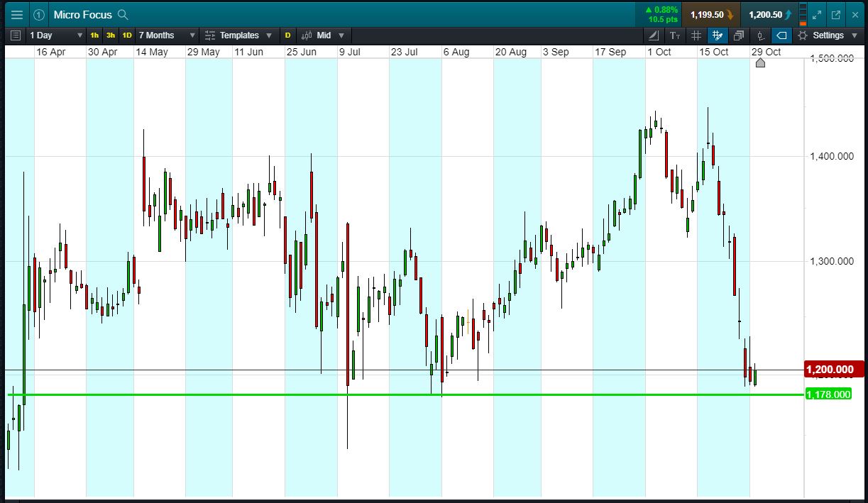868x503 pixels.
Task: Toggle the price label tag icon
Action: pos(781,35)
